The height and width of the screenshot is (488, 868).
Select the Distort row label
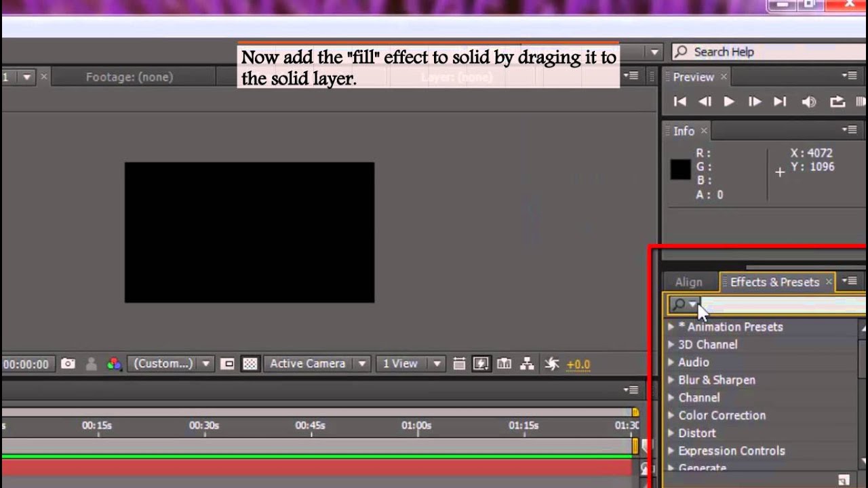pos(697,433)
